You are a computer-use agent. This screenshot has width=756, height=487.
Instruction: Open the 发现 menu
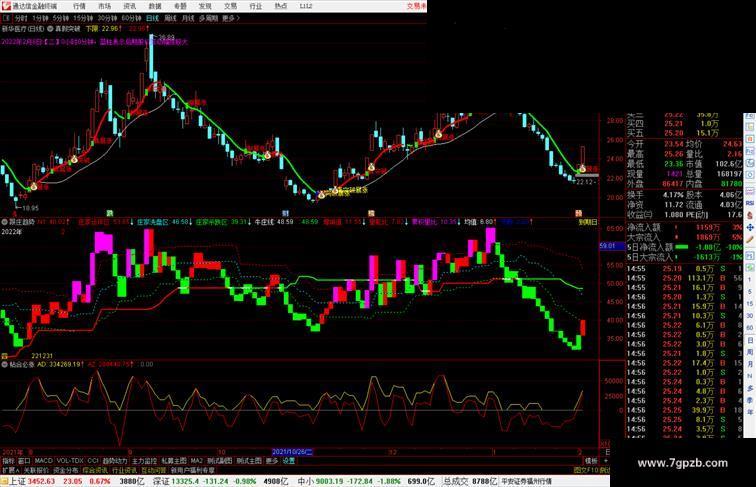(x=205, y=6)
